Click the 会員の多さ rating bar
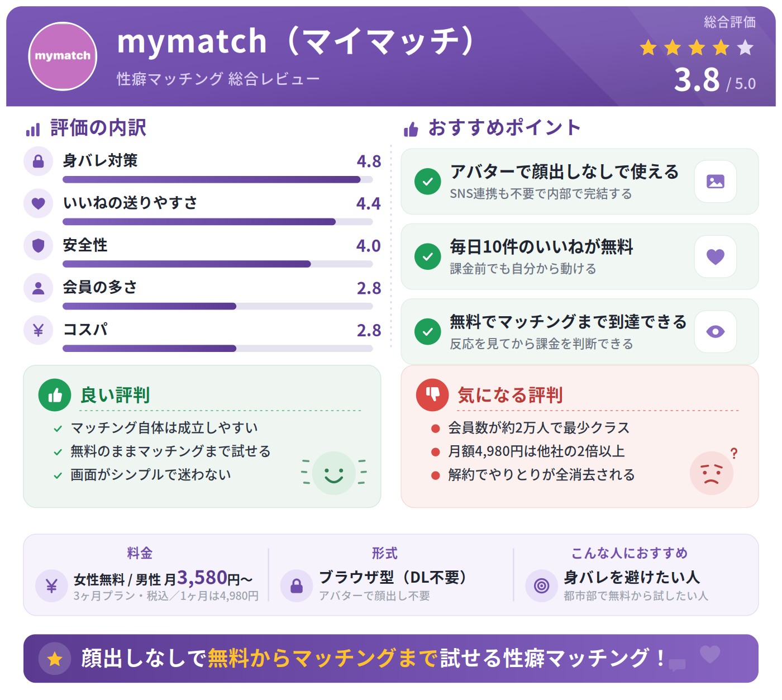The image size is (782, 700). coord(218,306)
